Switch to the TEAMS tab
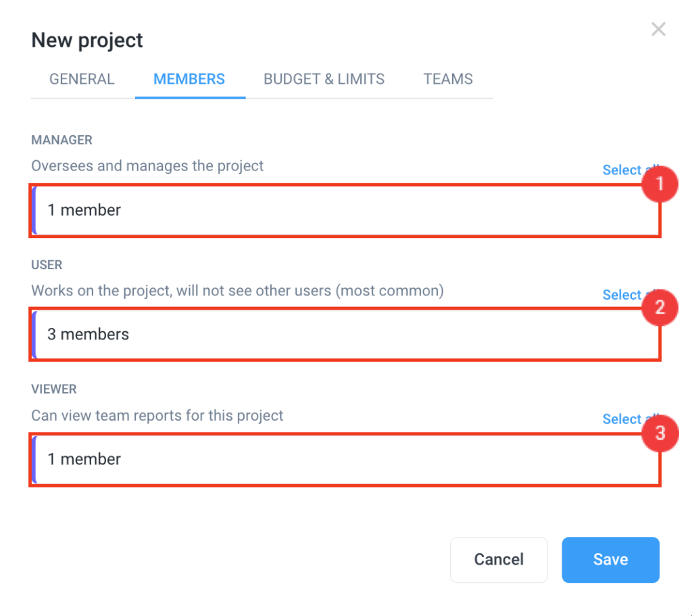The width and height of the screenshot is (692, 616). (x=448, y=79)
